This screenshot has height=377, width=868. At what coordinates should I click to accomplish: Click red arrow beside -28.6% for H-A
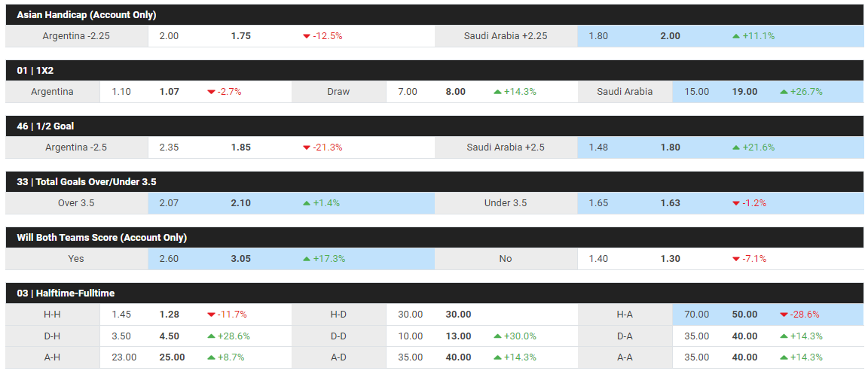pyautogui.click(x=784, y=315)
